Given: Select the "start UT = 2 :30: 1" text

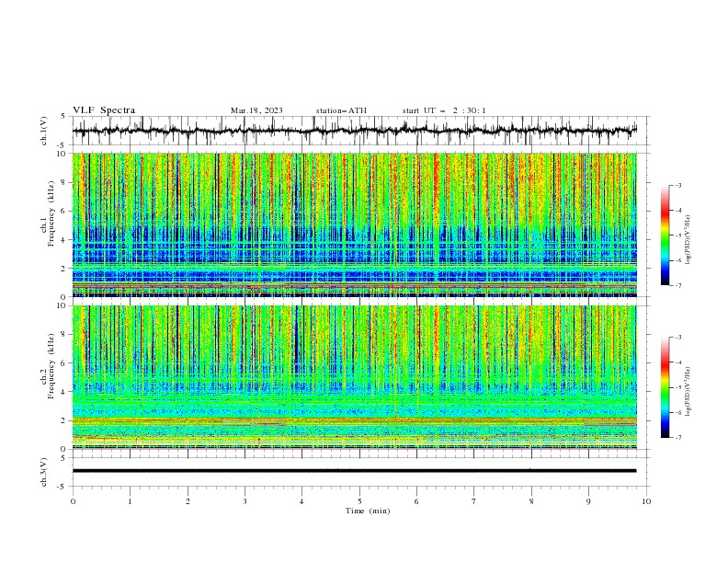Looking at the screenshot, I should 443,110.
